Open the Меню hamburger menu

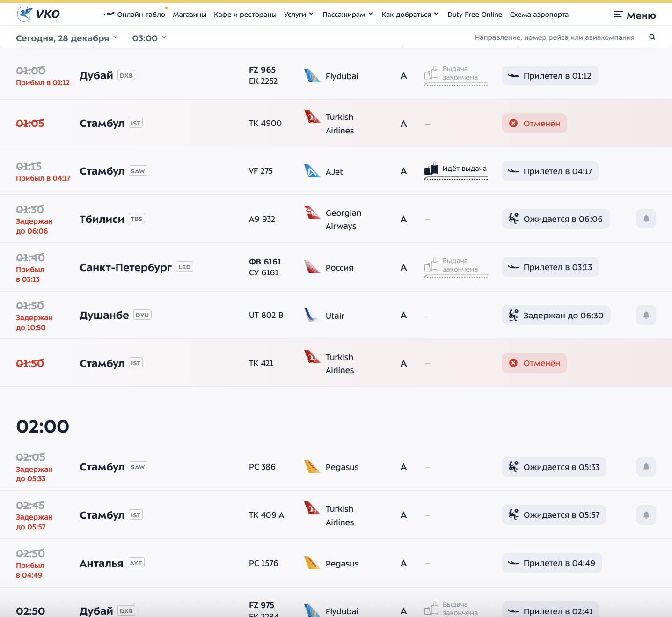[635, 15]
